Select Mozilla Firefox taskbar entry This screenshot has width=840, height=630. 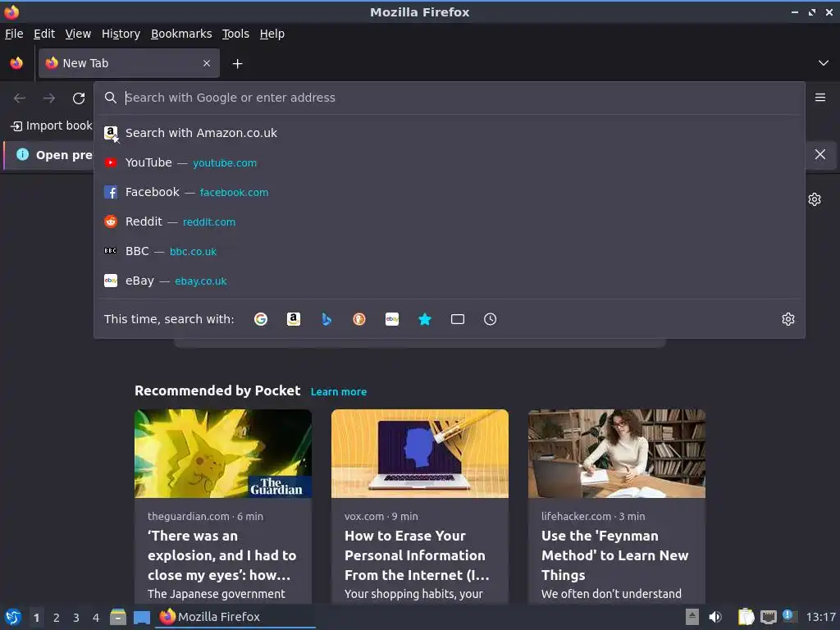(x=235, y=617)
